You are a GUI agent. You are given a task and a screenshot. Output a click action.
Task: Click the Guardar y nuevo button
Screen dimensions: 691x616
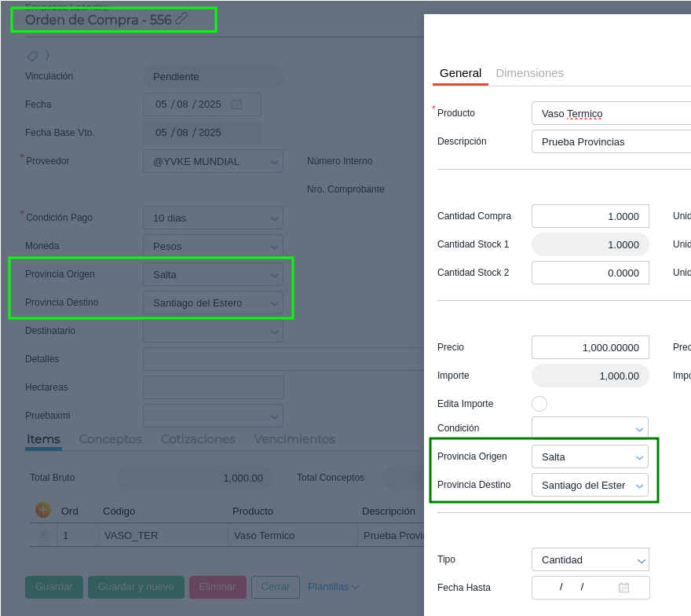136,587
